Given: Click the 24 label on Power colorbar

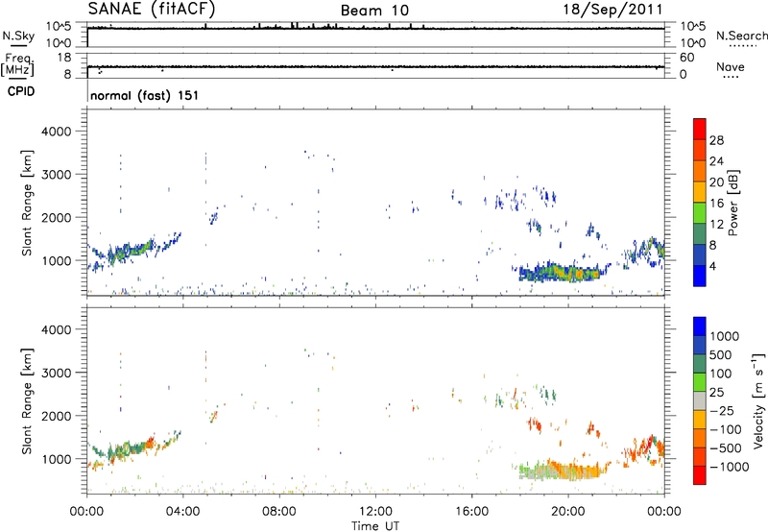Looking at the screenshot, I should [x=716, y=161].
